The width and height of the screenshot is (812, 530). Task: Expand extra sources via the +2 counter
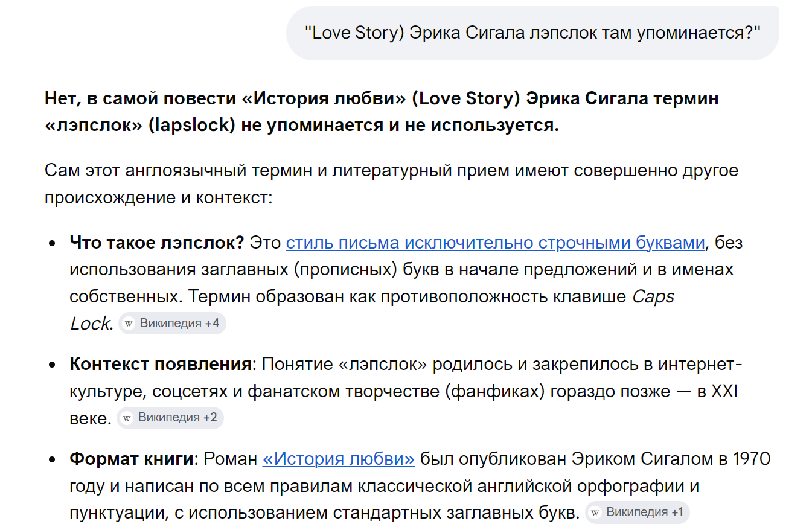point(210,418)
